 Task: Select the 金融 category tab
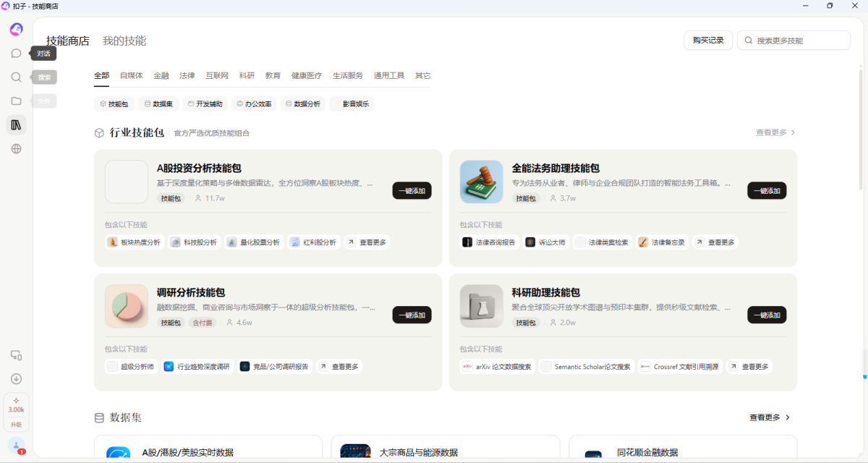pos(161,75)
